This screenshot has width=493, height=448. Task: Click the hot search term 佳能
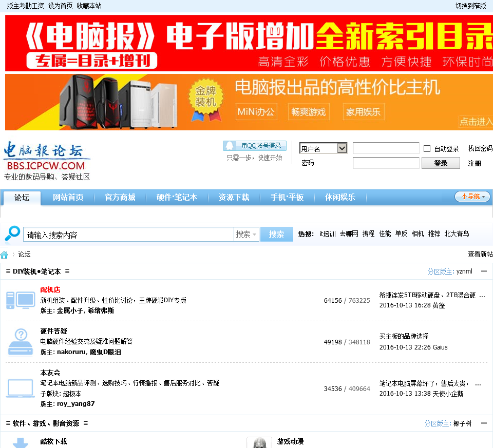(385, 233)
